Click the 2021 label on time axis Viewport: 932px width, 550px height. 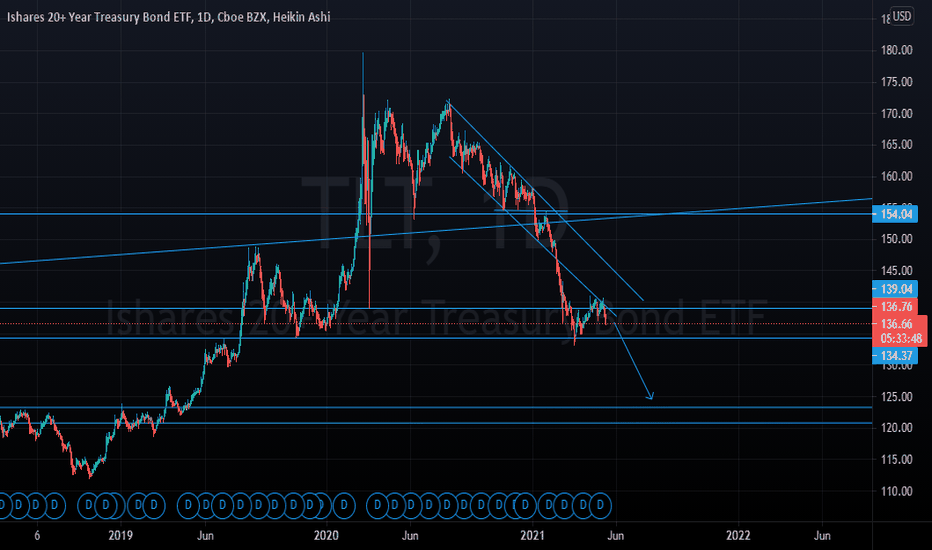coord(532,536)
